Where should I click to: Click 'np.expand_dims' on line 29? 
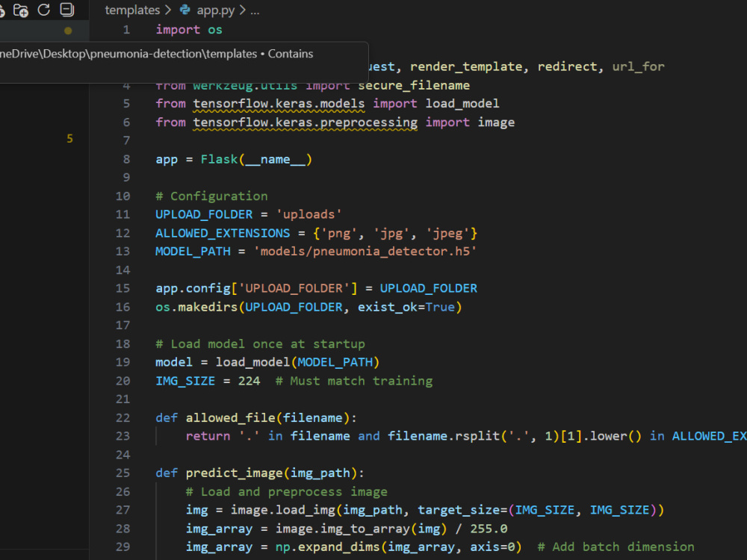click(327, 547)
